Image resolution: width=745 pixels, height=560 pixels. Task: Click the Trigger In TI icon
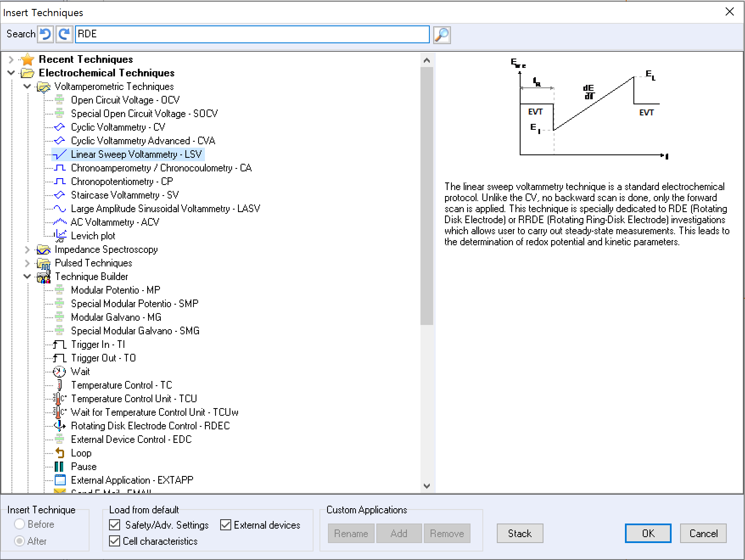(x=60, y=344)
